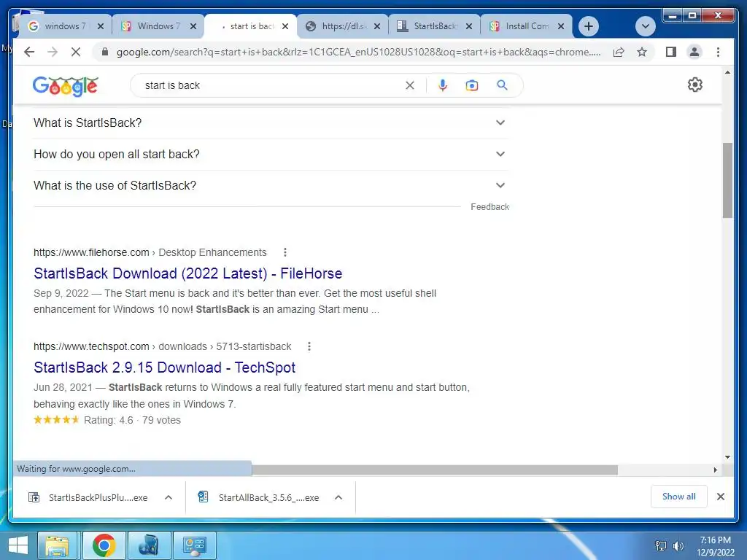Open the media player taskbar icon

[148, 545]
